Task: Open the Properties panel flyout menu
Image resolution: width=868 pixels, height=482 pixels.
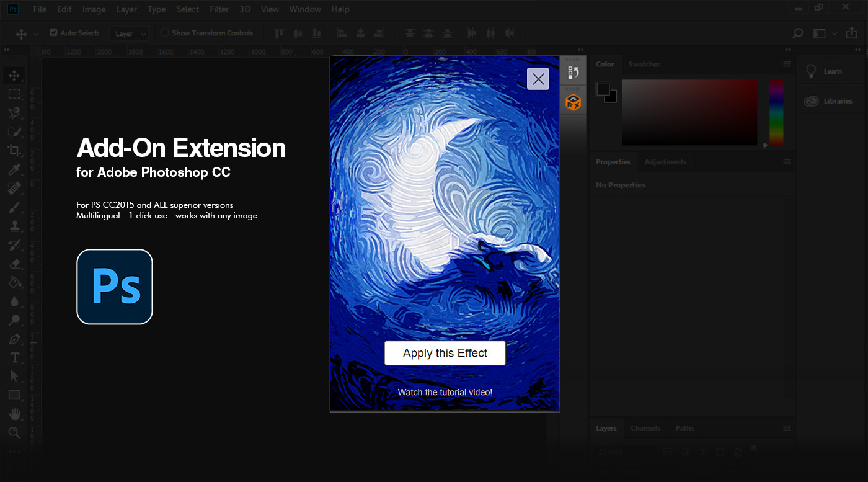Action: (x=787, y=162)
